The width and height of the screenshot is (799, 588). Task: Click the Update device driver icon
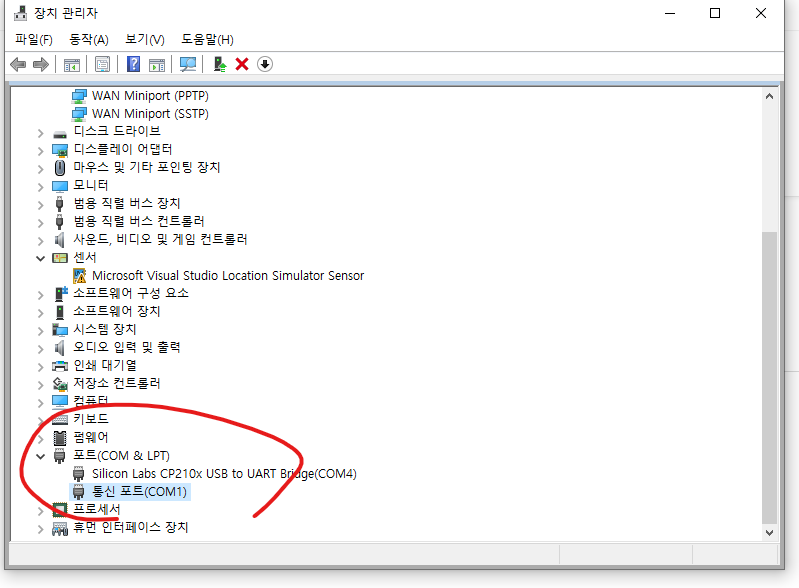[220, 64]
